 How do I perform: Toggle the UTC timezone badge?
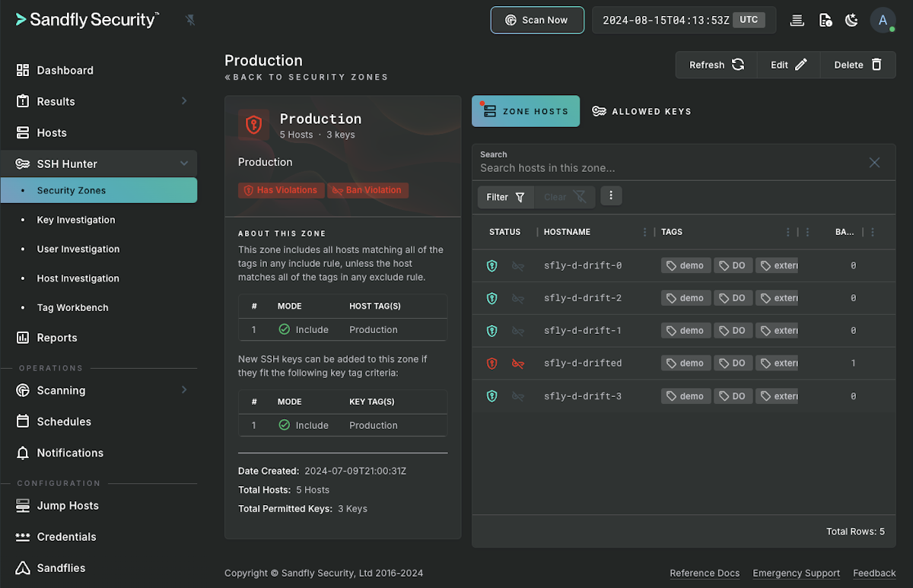[x=749, y=21]
